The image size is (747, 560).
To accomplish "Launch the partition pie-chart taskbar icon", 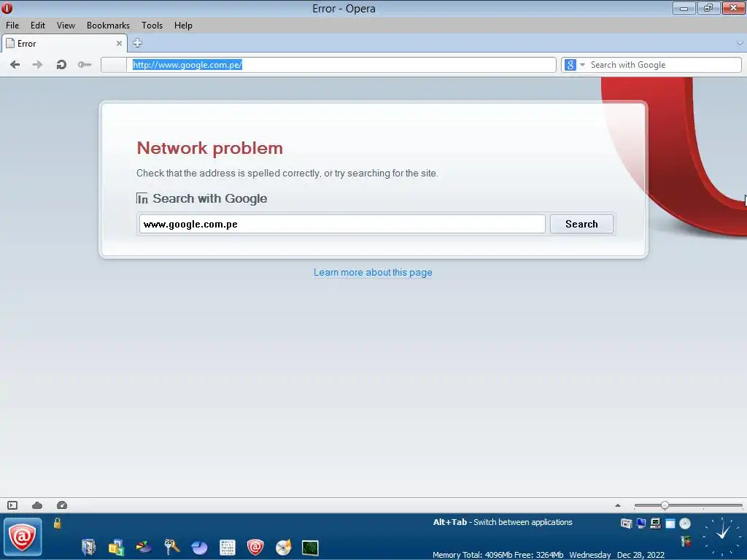I will click(144, 547).
